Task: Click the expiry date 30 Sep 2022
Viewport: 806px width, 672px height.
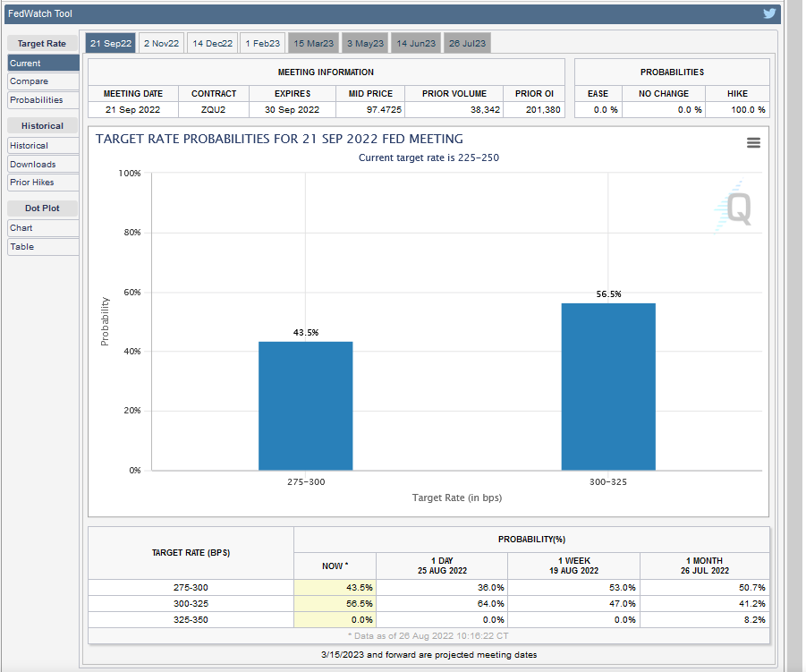Action: (292, 109)
